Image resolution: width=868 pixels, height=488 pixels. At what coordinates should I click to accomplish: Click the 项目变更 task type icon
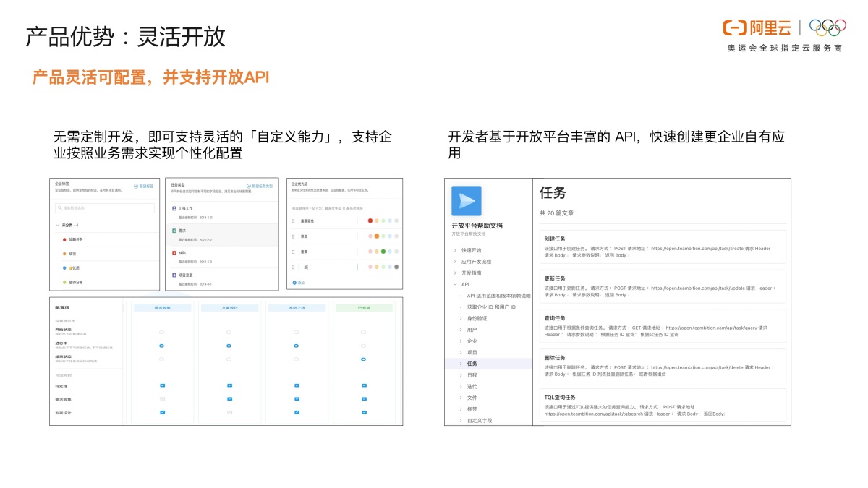(174, 275)
